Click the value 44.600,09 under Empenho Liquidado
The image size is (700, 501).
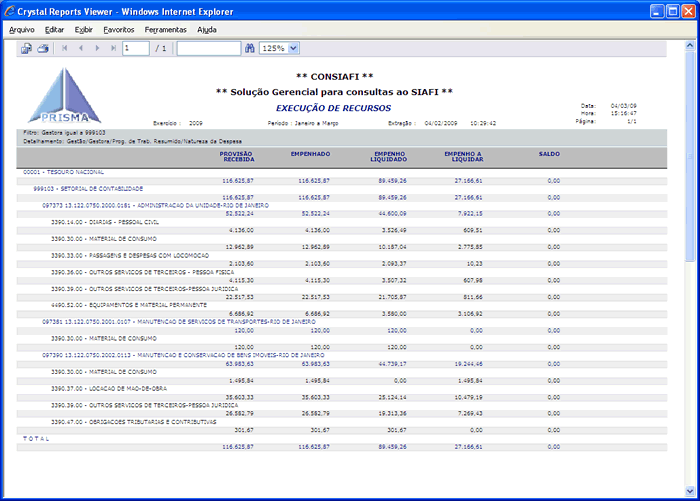click(x=392, y=214)
